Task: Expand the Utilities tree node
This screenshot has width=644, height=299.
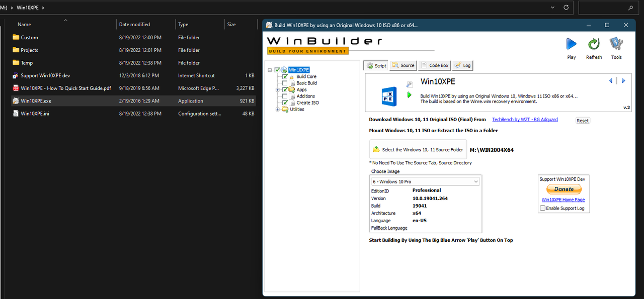Action: [x=278, y=109]
